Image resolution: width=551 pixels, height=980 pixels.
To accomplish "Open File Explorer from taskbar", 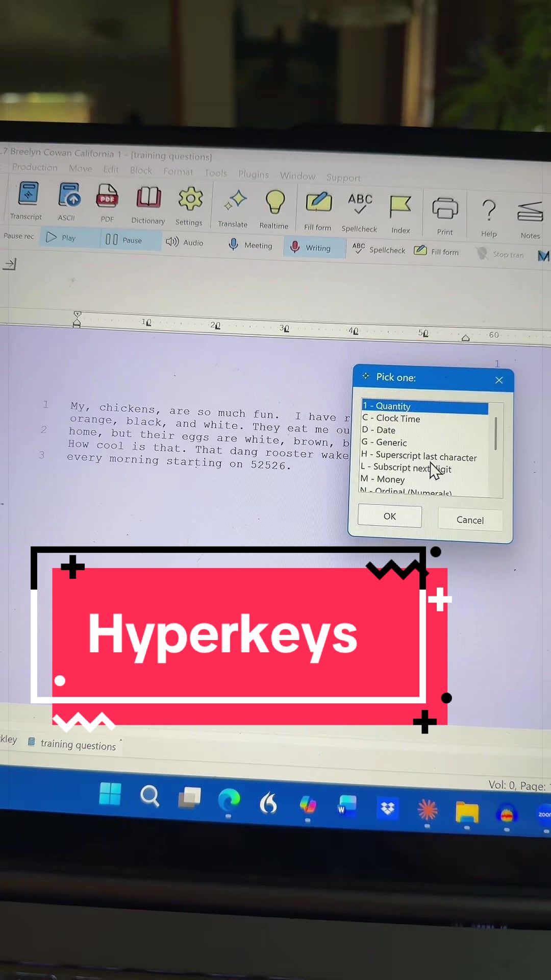I will click(467, 812).
